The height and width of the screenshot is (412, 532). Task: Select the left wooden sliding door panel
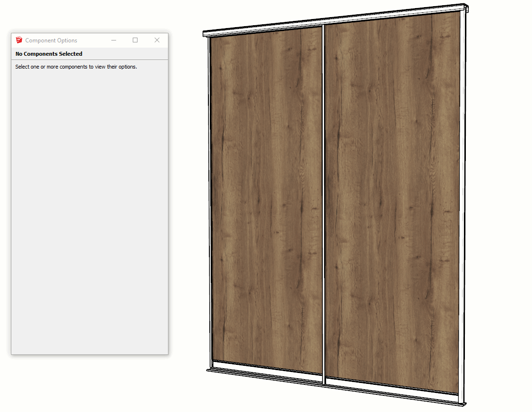click(x=266, y=200)
